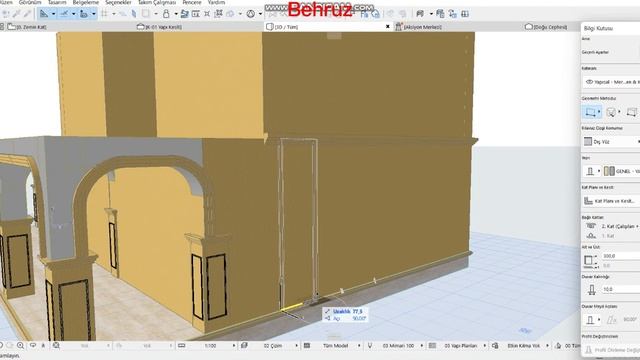Click the magic wand tool icon
Screen dimensions: 640x360
tap(6, 14)
